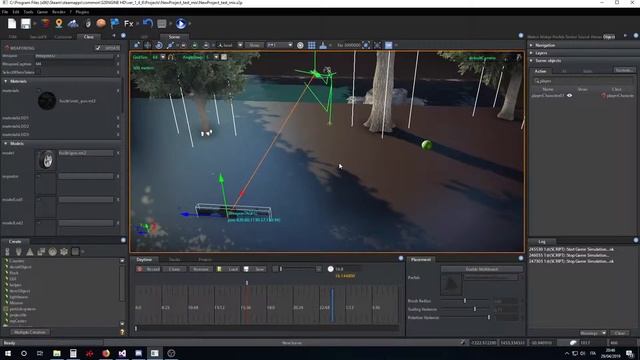Screen dimensions: 640x360
Task: Select the move translate tool in scene toolbar
Action: [x=148, y=45]
